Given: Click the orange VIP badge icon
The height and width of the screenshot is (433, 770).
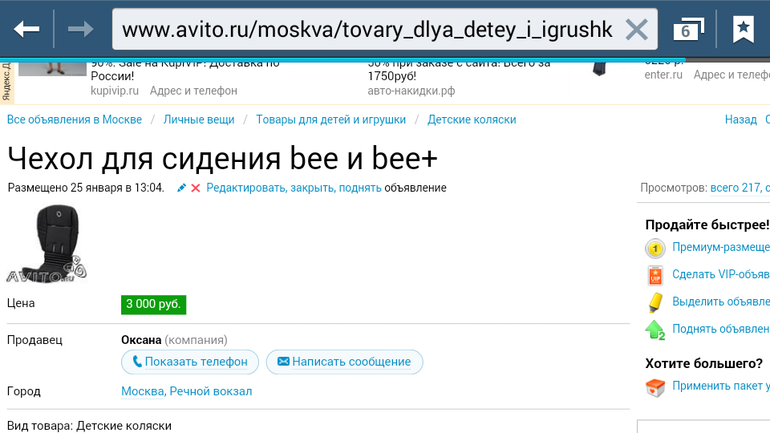Looking at the screenshot, I should click(655, 275).
